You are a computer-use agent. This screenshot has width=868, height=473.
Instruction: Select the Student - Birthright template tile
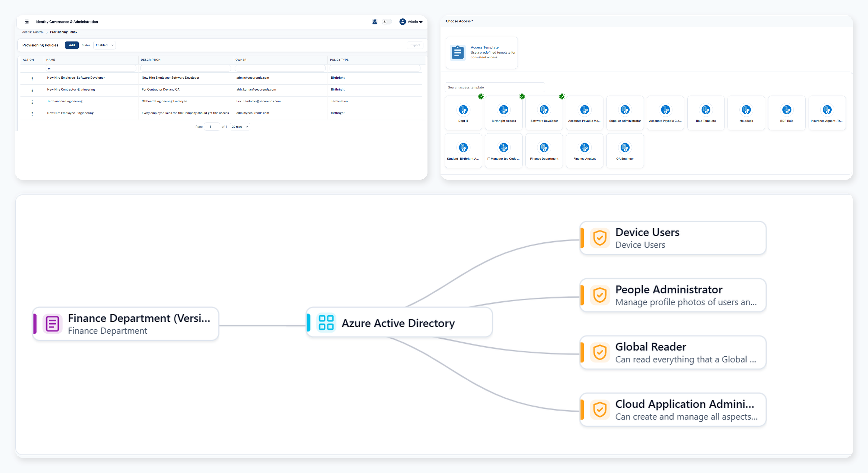463,151
